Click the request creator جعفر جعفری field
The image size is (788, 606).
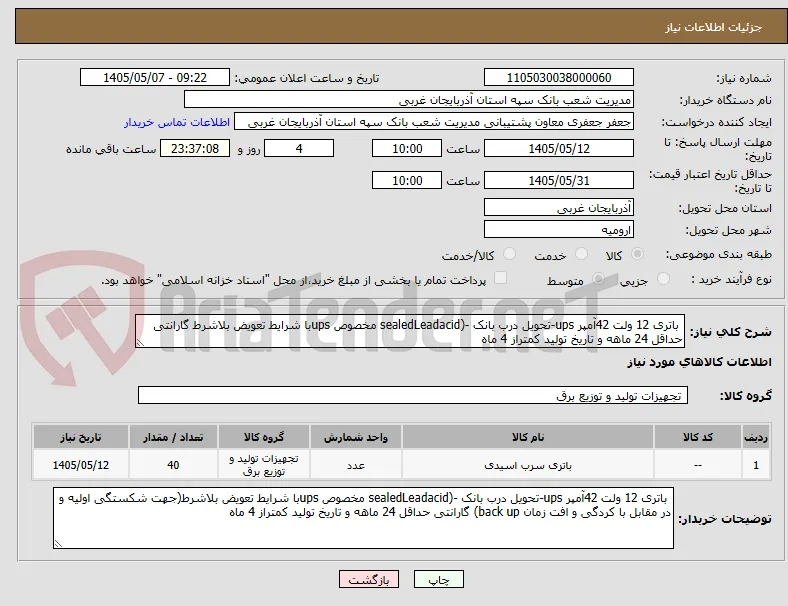(x=434, y=122)
